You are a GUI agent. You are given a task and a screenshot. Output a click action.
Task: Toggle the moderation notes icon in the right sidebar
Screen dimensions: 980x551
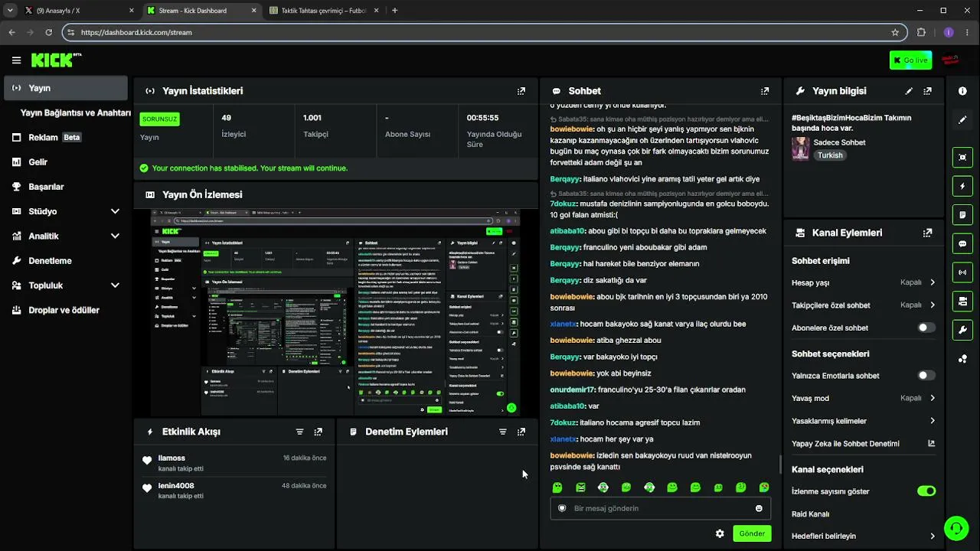coord(962,215)
